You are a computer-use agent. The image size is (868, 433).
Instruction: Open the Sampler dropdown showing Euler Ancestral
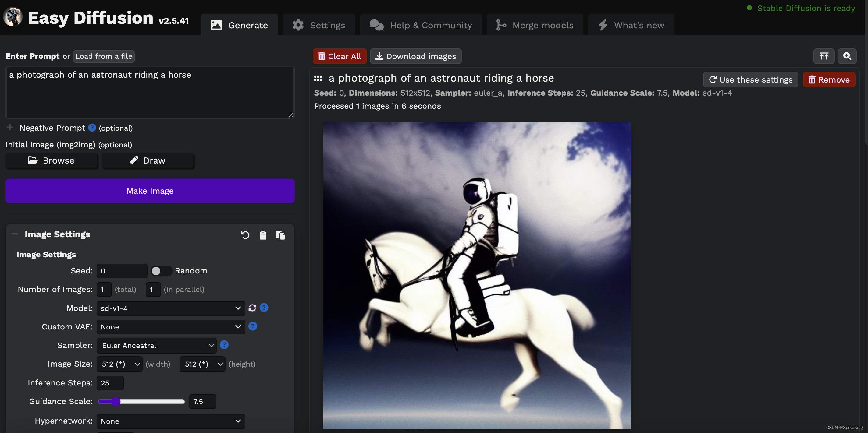pos(156,346)
